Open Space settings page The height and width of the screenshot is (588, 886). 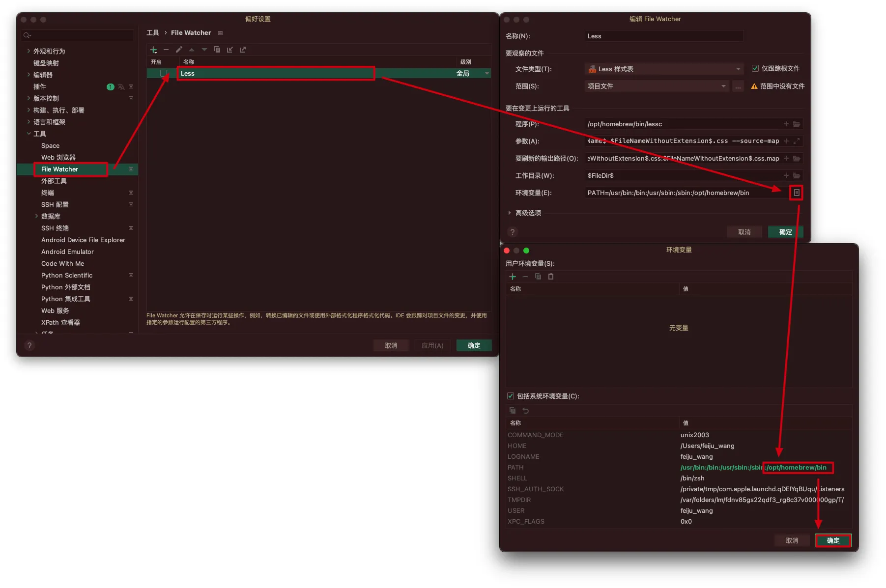point(50,145)
